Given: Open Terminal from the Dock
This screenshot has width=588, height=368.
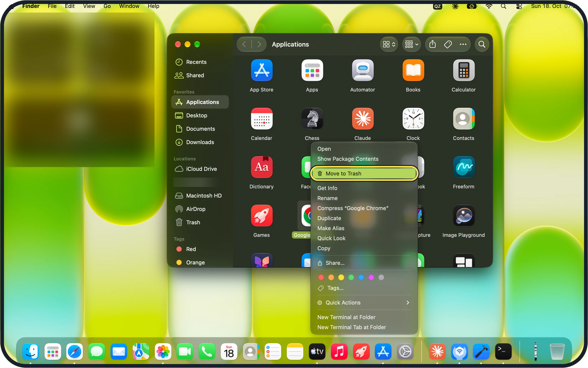Looking at the screenshot, I should point(503,352).
